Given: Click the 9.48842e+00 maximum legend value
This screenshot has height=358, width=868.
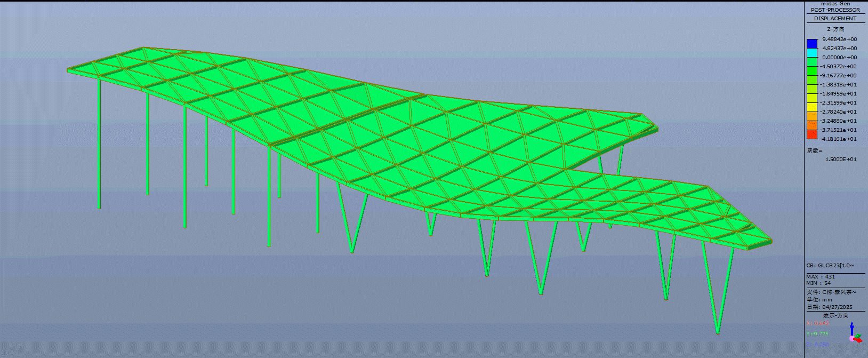Looking at the screenshot, I should coord(839,39).
